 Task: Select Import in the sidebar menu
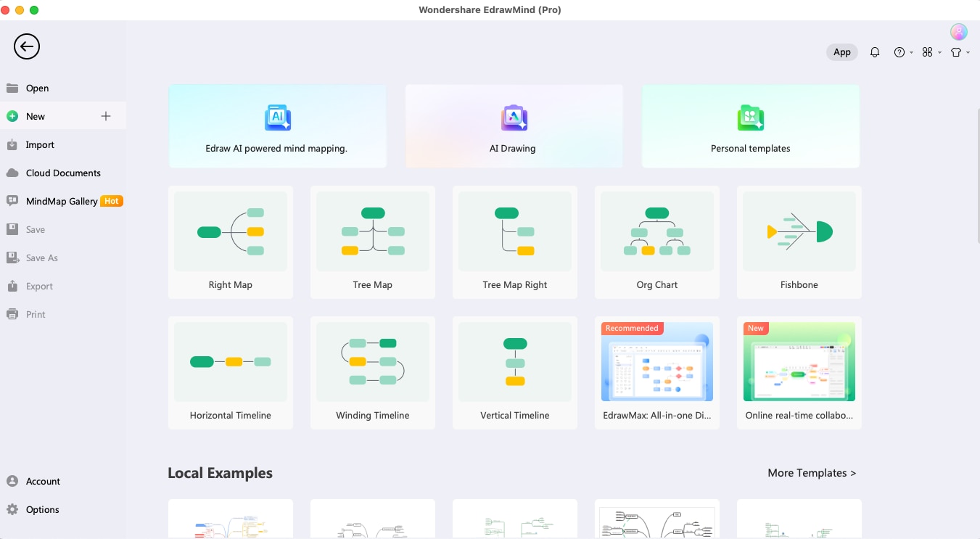click(63, 145)
